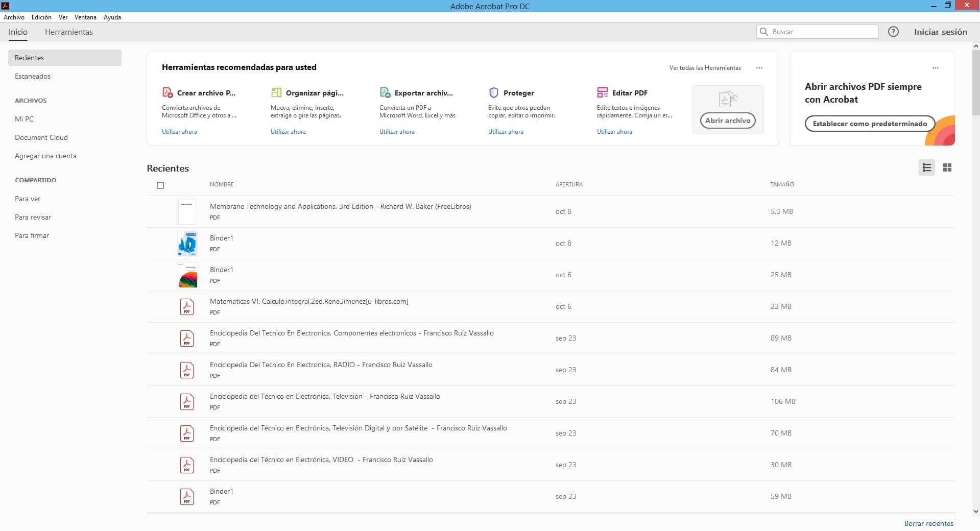Viewport: 980px width, 531px height.
Task: Expand the recommended tools options ellipsis
Action: (759, 68)
